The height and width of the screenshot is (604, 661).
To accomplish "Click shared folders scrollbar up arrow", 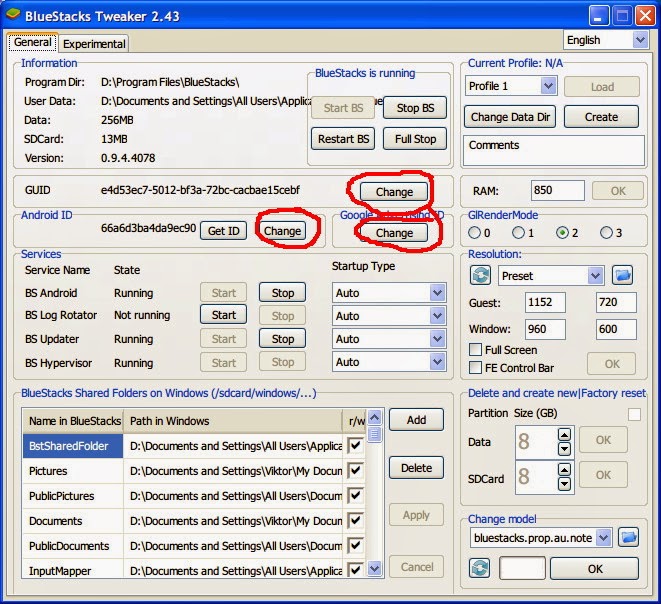I will [375, 417].
